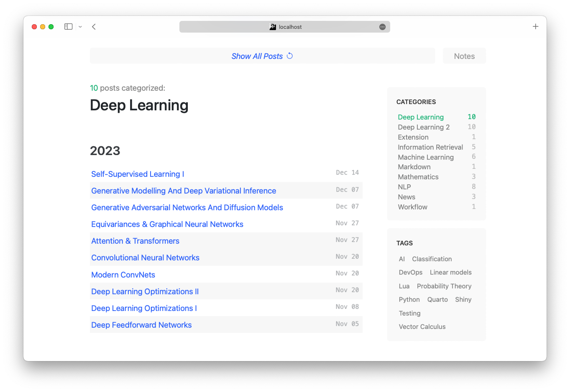Filter by the NLP category
Screen dimensions: 570x392
(404, 187)
